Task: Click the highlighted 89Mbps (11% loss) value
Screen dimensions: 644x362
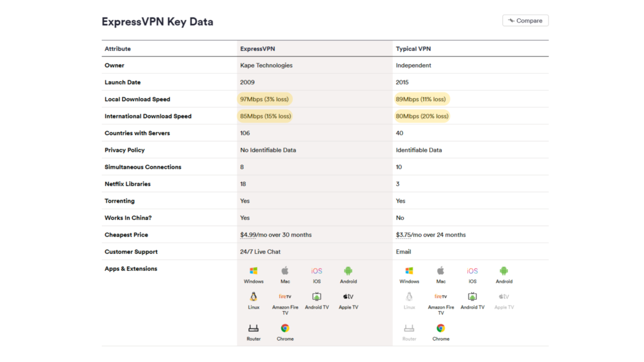Action: pyautogui.click(x=421, y=99)
